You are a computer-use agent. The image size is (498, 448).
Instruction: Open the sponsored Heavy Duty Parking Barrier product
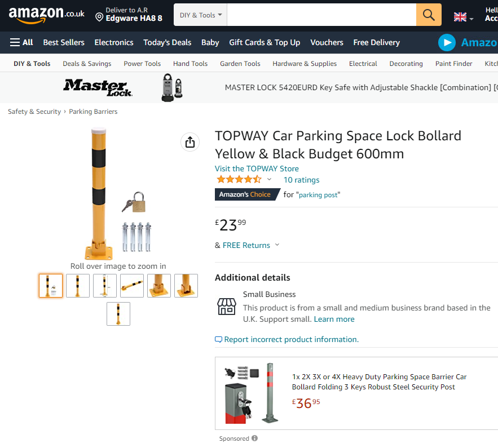click(379, 382)
